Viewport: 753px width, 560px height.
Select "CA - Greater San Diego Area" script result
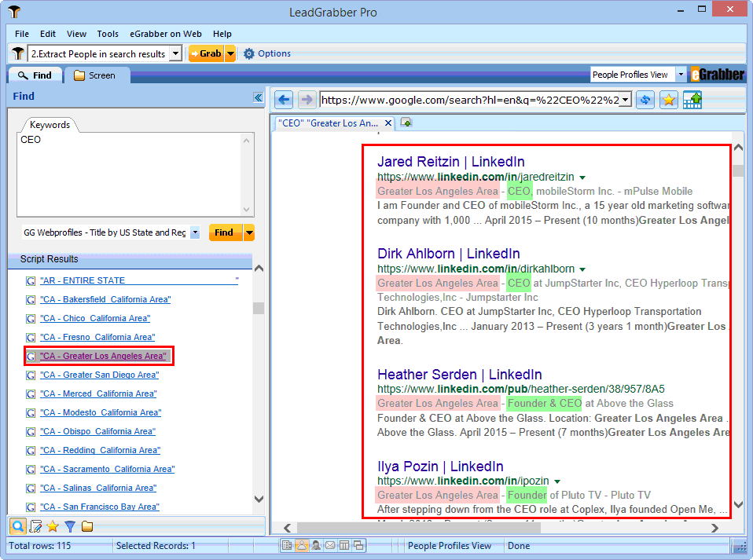tap(99, 375)
